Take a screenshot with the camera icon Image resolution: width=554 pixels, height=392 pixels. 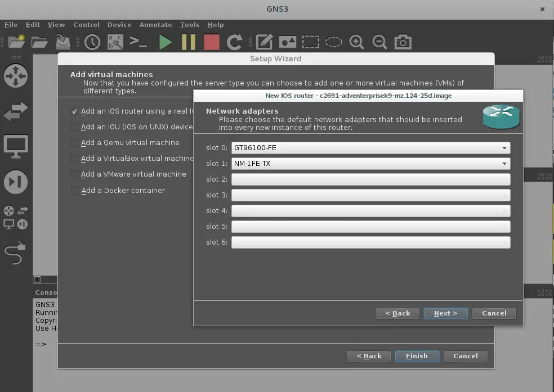click(x=403, y=42)
